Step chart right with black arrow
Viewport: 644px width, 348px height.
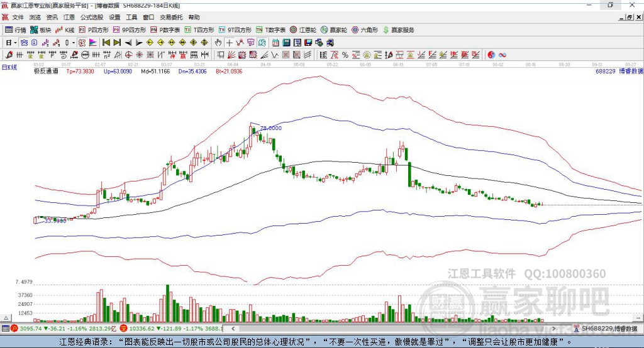[x=139, y=43]
